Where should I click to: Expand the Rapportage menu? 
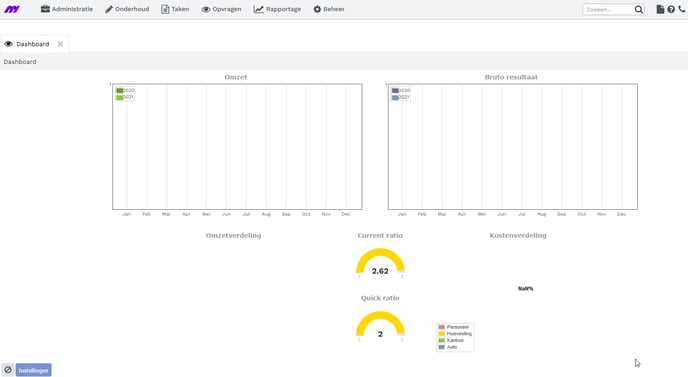(277, 9)
